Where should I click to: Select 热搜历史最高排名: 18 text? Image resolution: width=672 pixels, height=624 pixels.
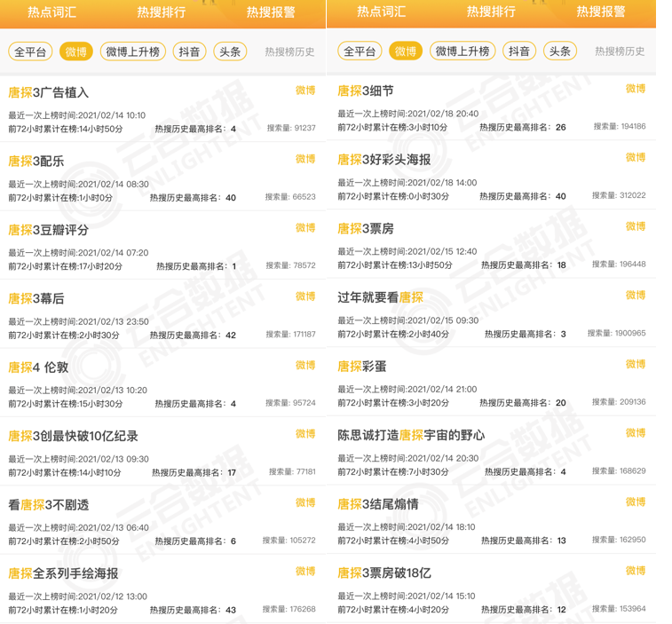(523, 265)
